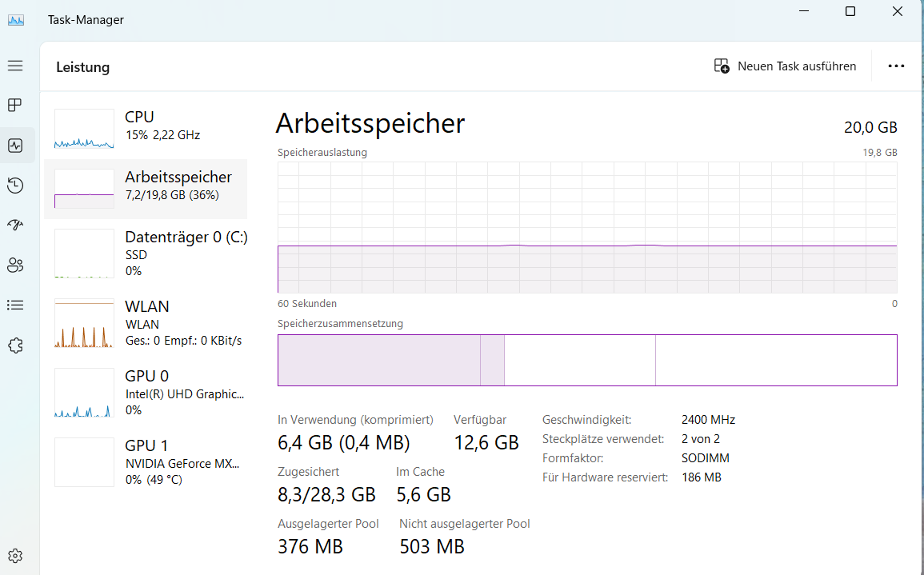The height and width of the screenshot is (575, 924).
Task: Select GPU 0 Intel UHD Graphics entry
Action: tap(146, 392)
